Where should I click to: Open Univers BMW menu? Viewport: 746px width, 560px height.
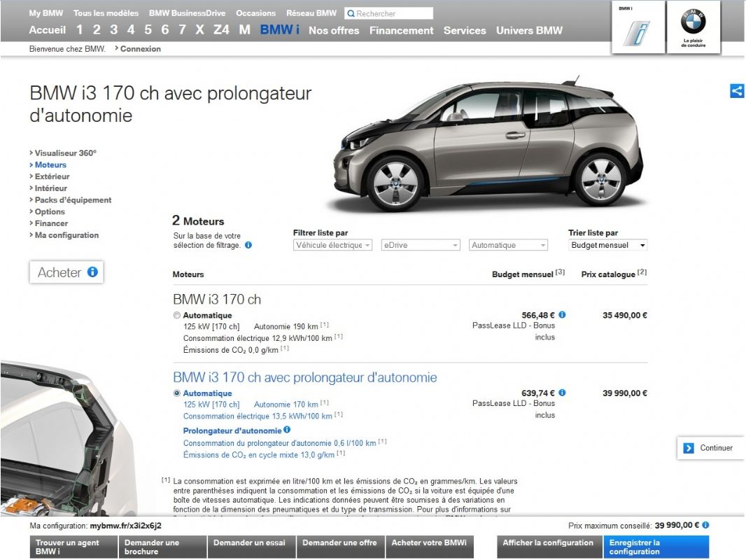coord(529,31)
